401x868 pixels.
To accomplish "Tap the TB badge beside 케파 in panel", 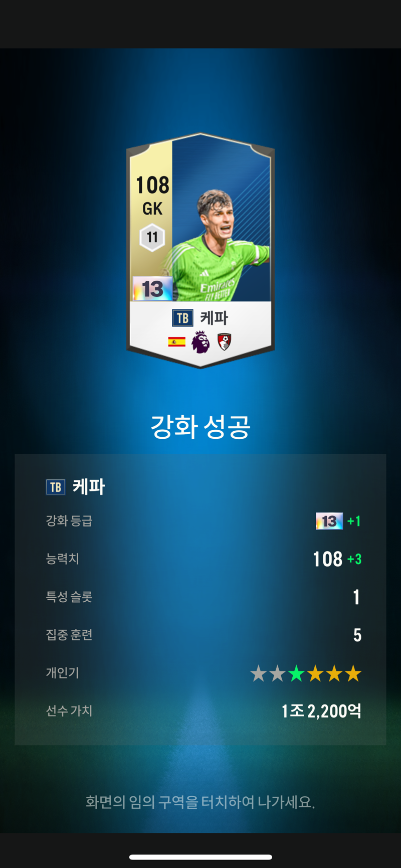I will (x=56, y=487).
